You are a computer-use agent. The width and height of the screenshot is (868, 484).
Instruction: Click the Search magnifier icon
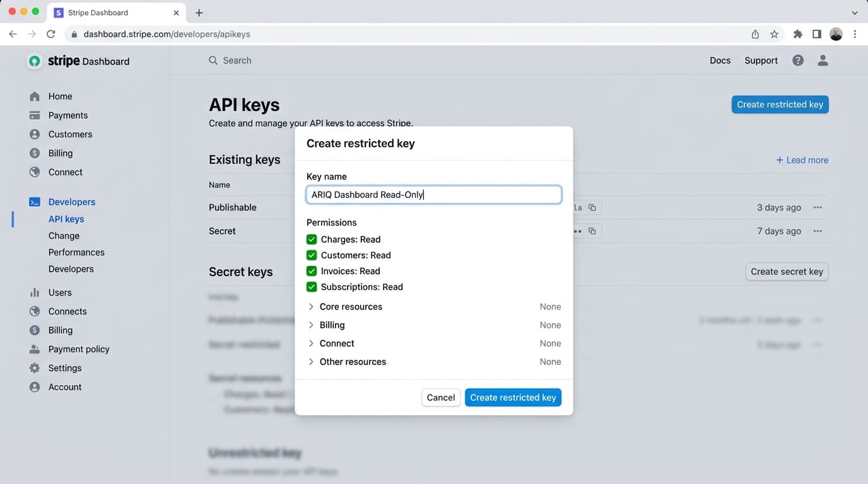point(213,60)
